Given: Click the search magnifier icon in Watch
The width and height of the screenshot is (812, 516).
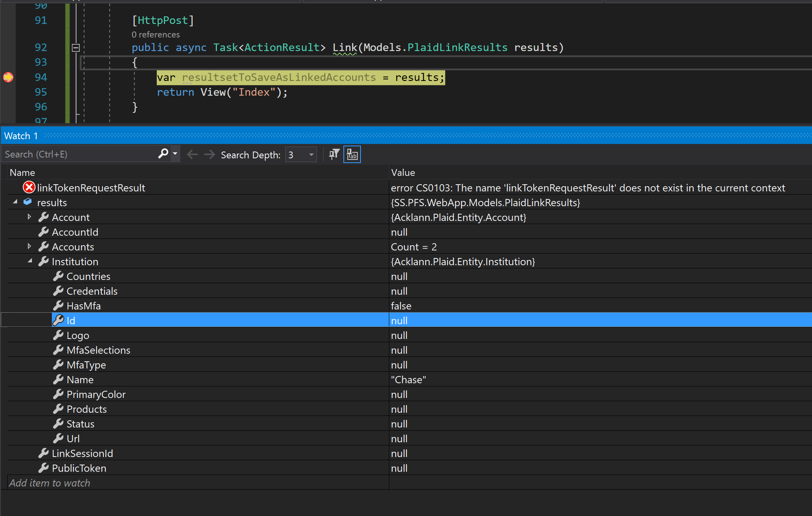Looking at the screenshot, I should 163,154.
